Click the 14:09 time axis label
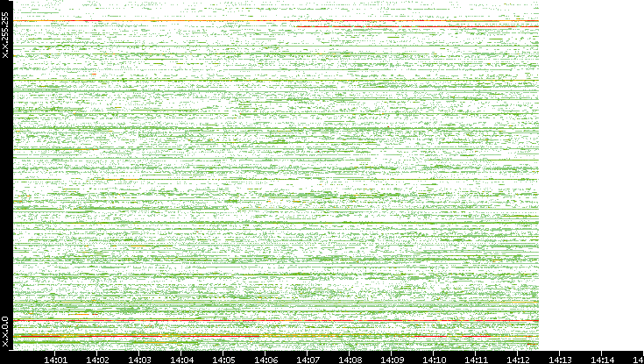 [x=392, y=360]
